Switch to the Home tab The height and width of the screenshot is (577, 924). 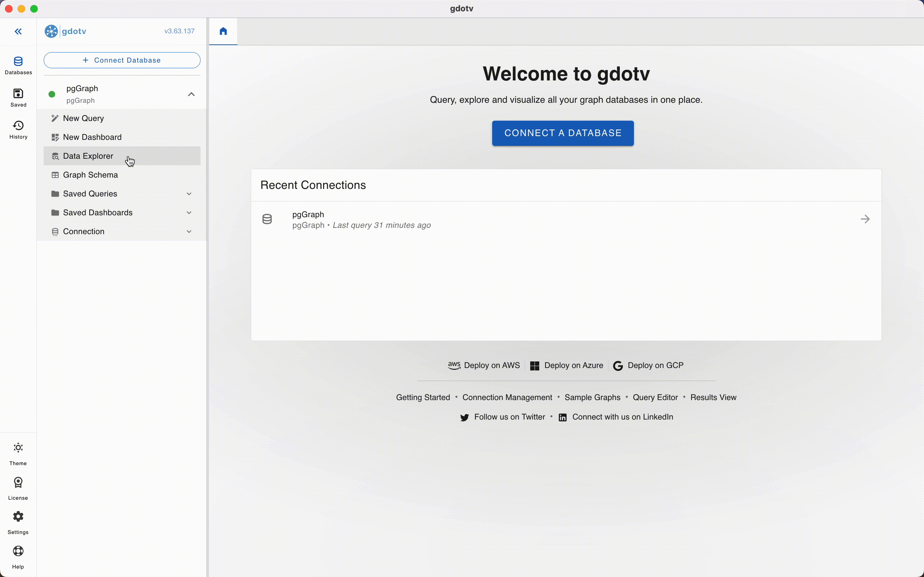(224, 31)
